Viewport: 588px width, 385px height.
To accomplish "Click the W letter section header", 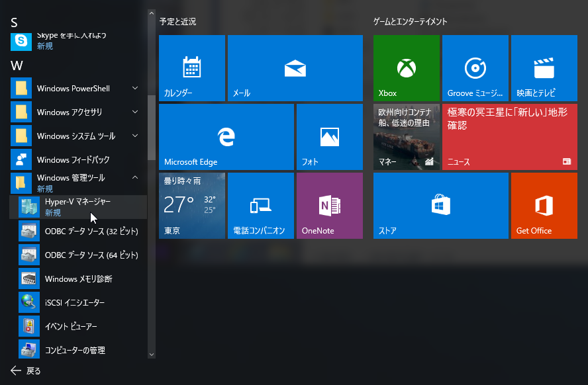I will (x=17, y=66).
